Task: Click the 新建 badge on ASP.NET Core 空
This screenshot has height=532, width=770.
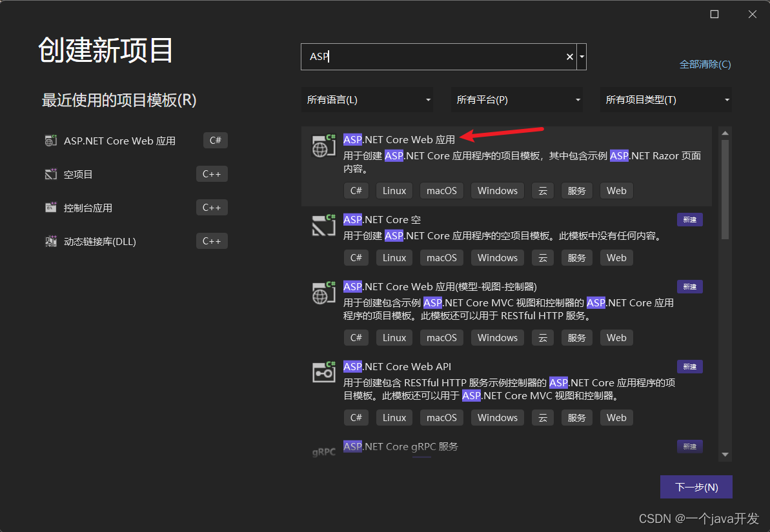Action: tap(689, 220)
